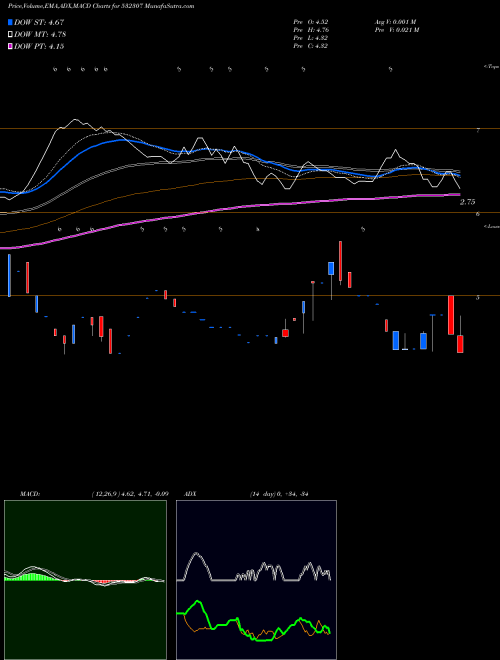The image size is (500, 660).
Task: Click the 'MACD:' panel heading
Action: [x=30, y=494]
